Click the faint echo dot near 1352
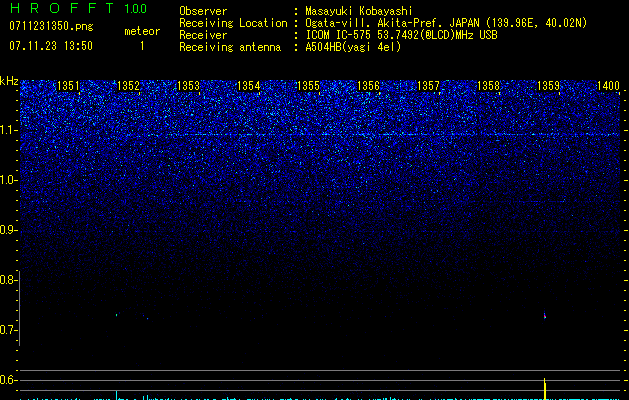This screenshot has width=629, height=400. coord(116,315)
